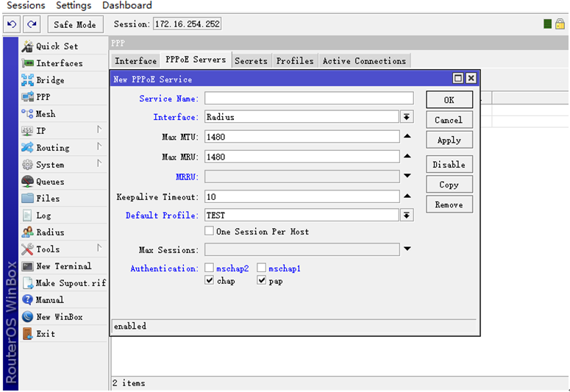Click the undo arrow toolbar icon
Screen dimensions: 570x392
[13, 24]
